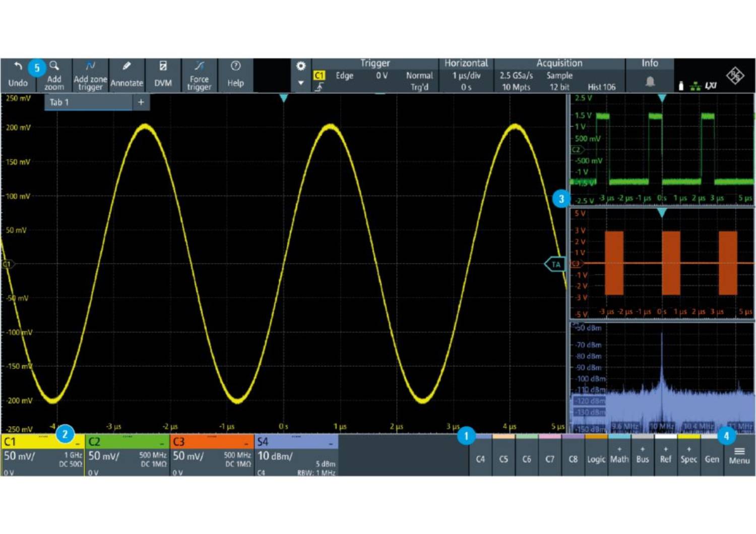Add a Math waveform
The image size is (756, 534).
pos(619,455)
